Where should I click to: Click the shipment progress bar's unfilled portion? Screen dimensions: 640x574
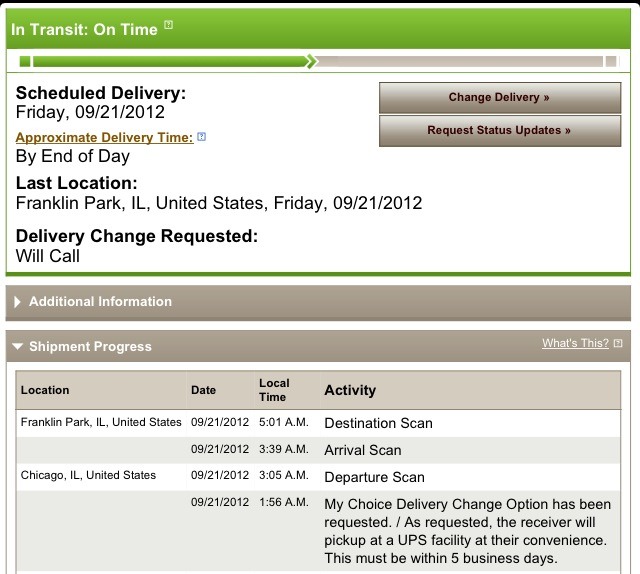point(460,62)
